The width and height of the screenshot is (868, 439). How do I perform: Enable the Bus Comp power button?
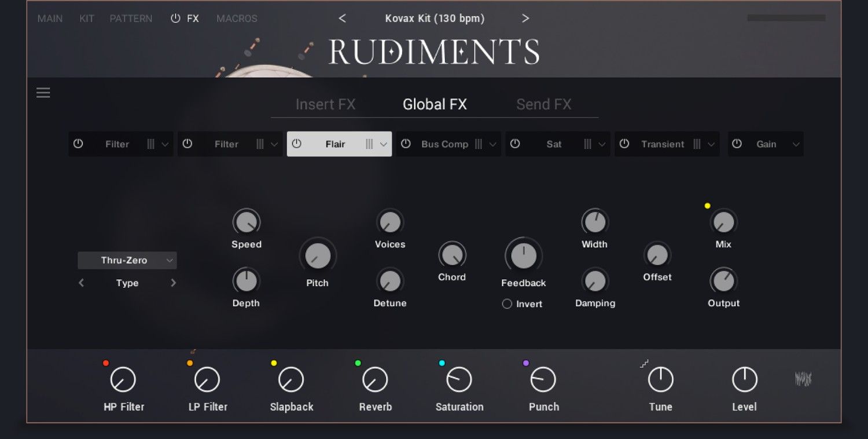406,144
